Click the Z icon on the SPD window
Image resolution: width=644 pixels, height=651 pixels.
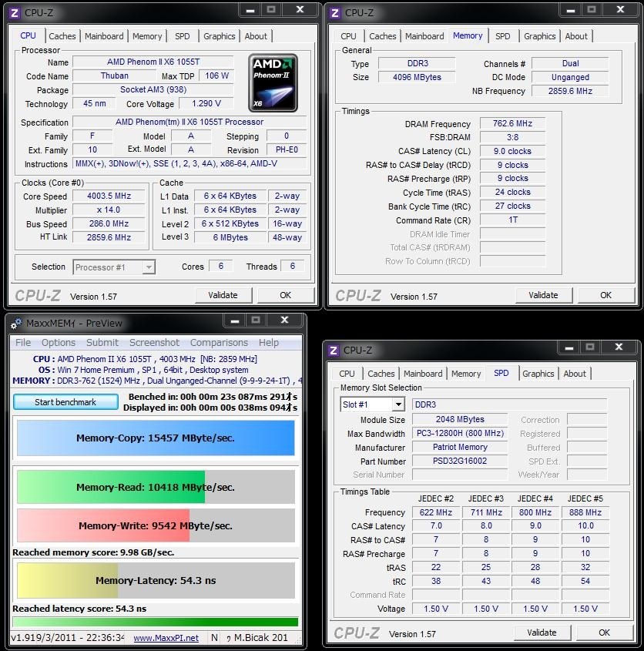click(x=333, y=350)
